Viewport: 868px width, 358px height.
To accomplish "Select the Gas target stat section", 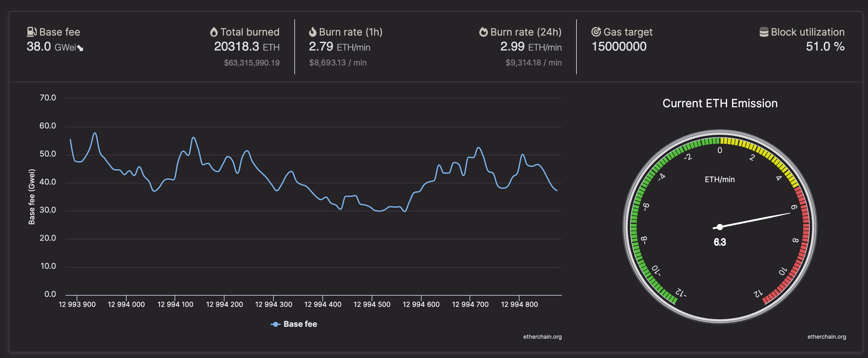I will [x=620, y=39].
